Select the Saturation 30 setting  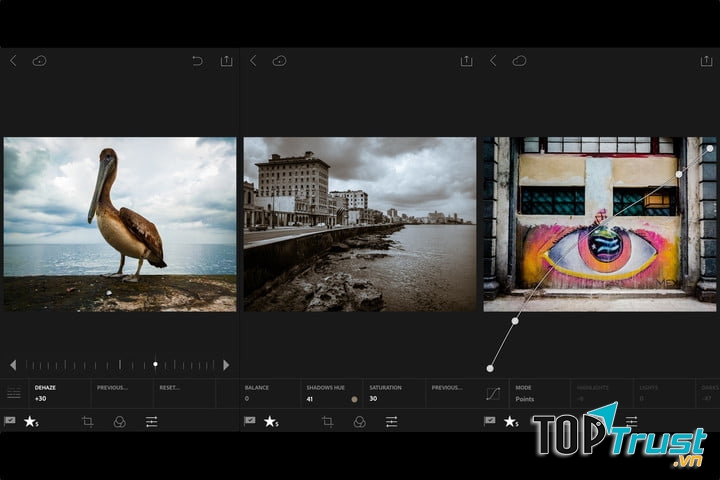394,393
